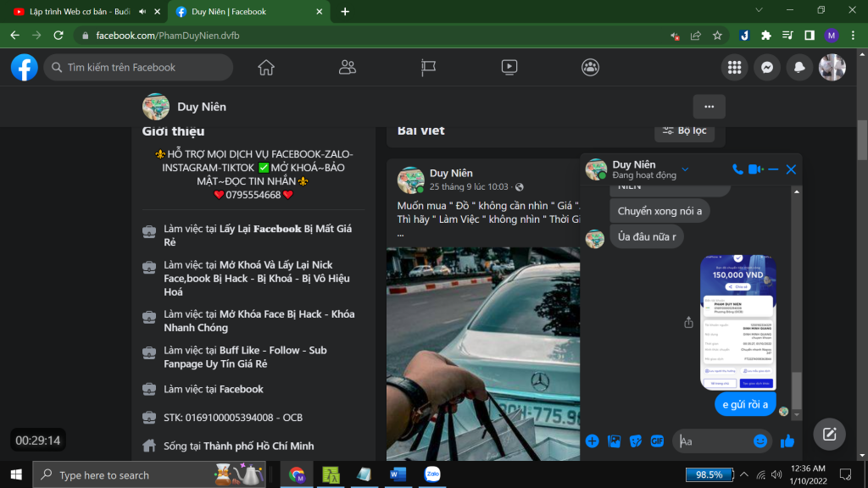
Task: Open the Friends page icon
Action: point(347,67)
